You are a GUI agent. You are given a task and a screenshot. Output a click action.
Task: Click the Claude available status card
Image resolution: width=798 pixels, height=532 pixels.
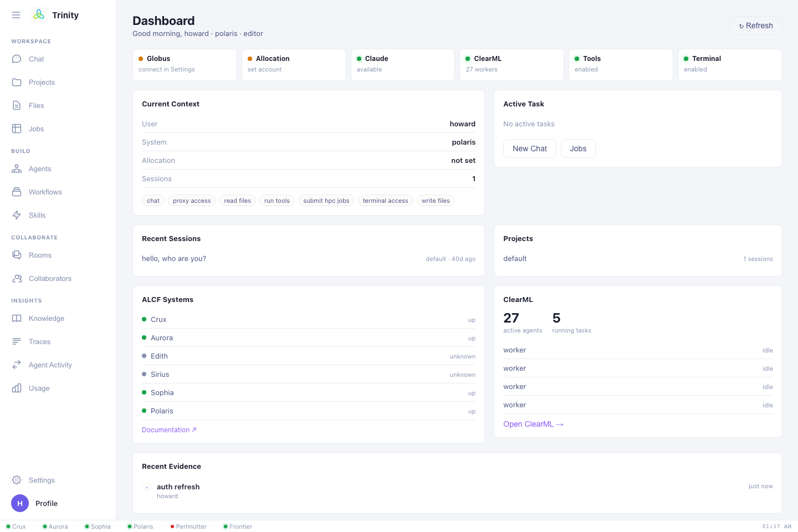point(403,65)
